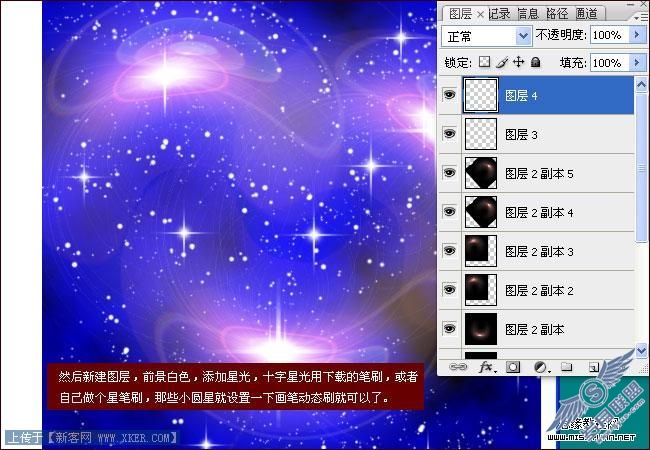
Task: Create new fill or adjustment layer
Action: 541,367
